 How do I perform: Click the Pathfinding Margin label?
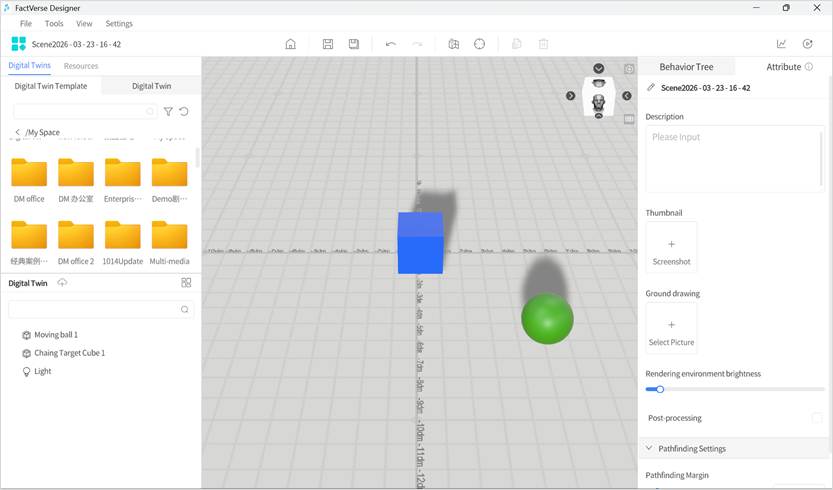(x=677, y=475)
